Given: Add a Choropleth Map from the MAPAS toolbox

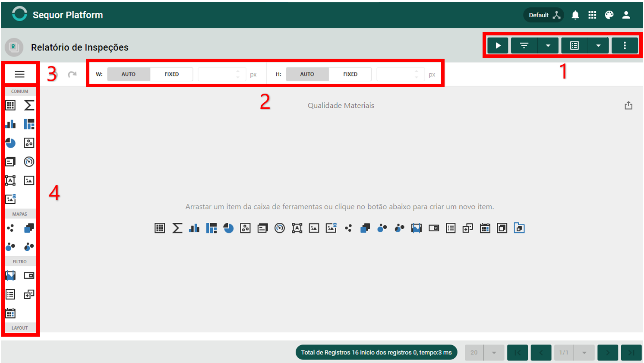Looking at the screenshot, I should coord(29,228).
